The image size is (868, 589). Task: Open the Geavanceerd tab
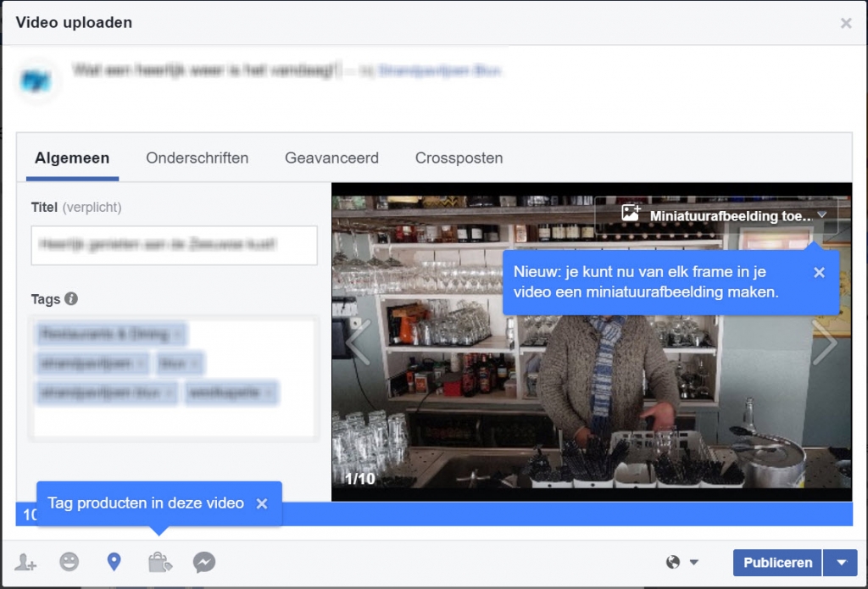(x=331, y=158)
